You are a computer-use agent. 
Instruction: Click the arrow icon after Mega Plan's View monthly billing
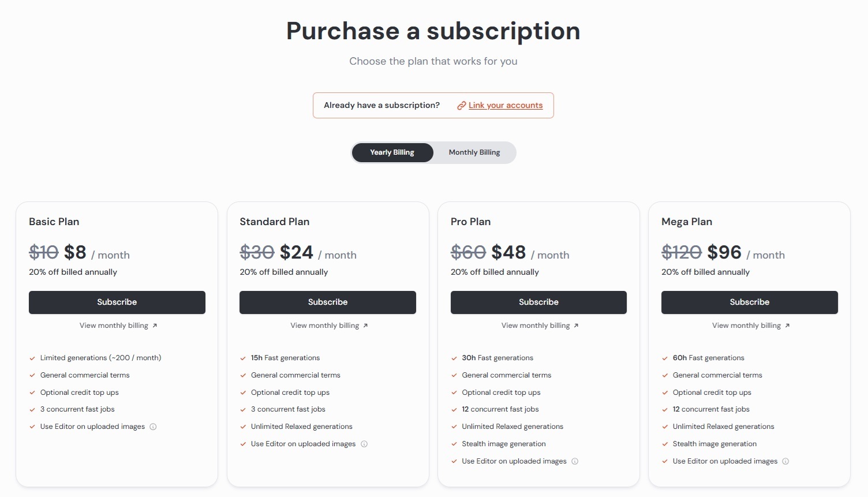[x=787, y=326]
